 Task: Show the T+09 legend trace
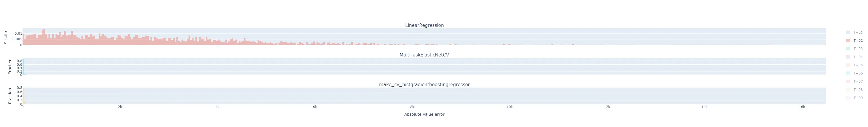858,98
